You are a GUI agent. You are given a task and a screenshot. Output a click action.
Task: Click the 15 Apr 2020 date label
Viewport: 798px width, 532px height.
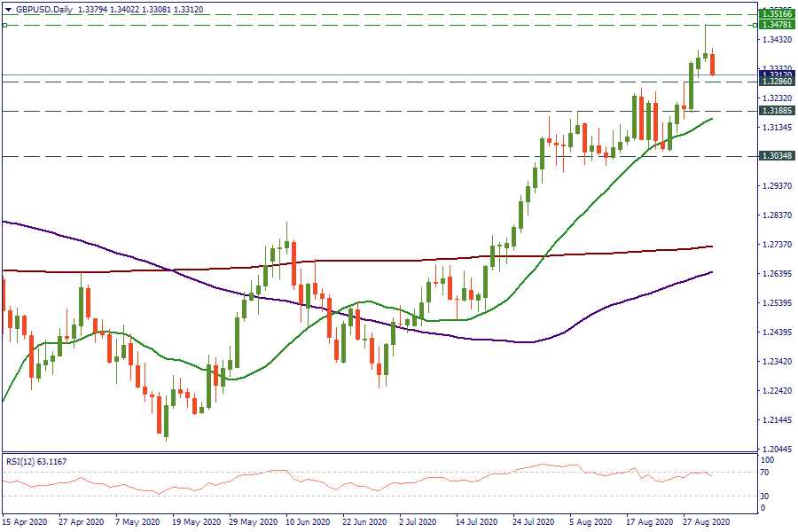click(24, 522)
